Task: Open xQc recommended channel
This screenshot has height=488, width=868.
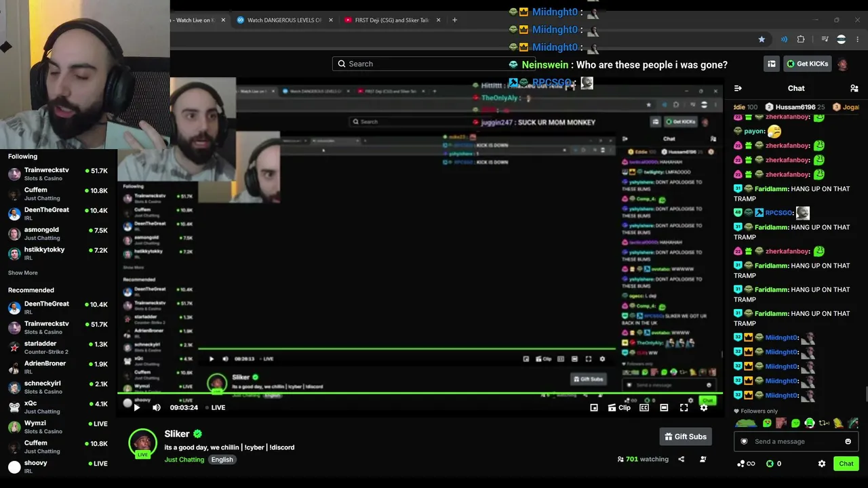Action: (58, 407)
